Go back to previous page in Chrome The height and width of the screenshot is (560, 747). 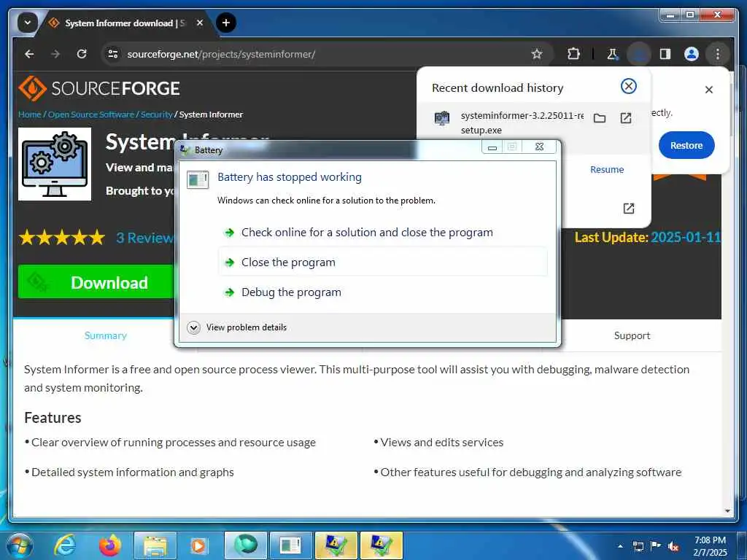(29, 54)
